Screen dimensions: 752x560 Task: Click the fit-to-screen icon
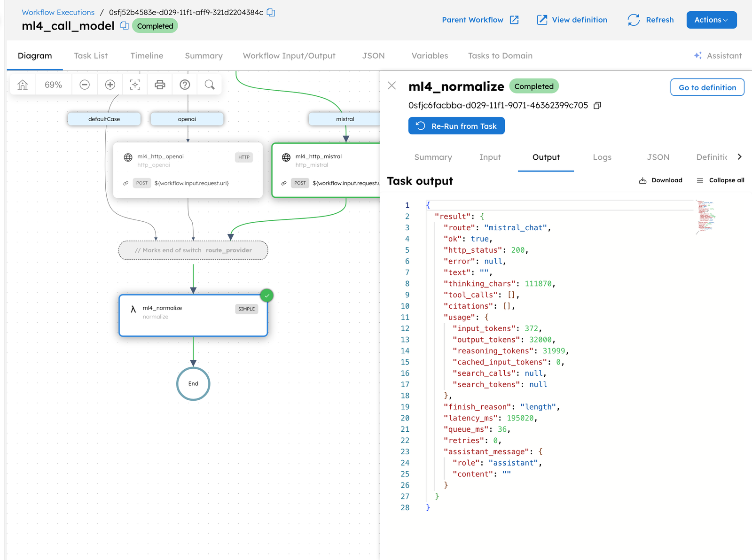(135, 85)
